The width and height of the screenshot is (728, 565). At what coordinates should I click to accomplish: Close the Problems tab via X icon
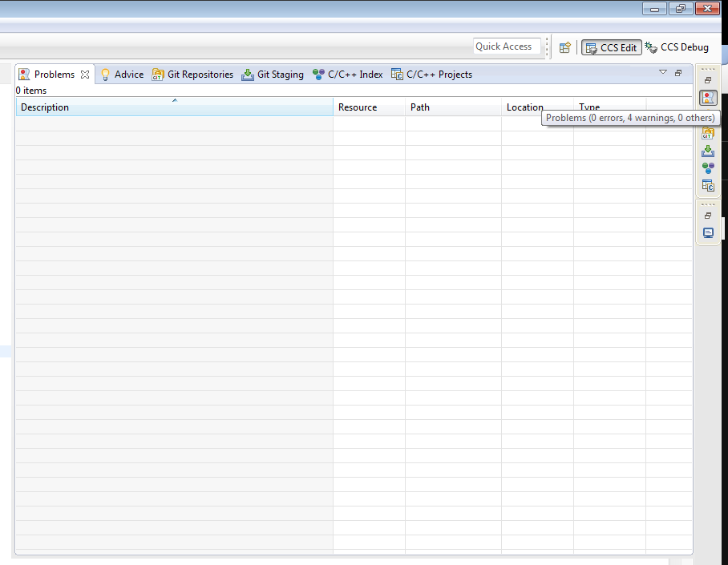(x=85, y=75)
